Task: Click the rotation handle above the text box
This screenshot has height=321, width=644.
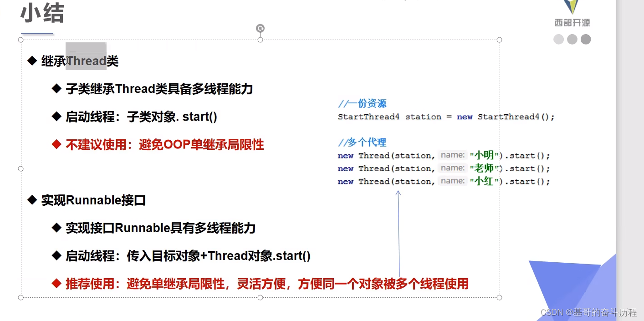Action: [x=260, y=28]
